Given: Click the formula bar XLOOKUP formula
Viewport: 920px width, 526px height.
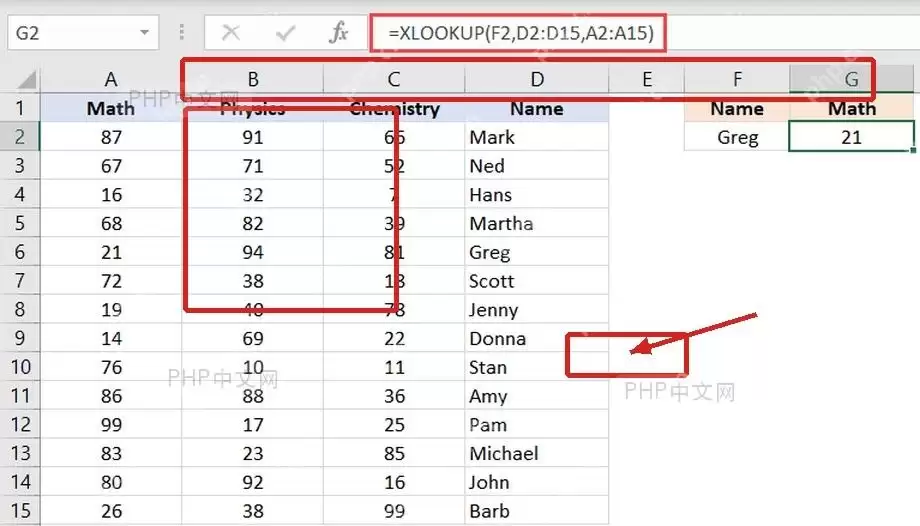Looking at the screenshot, I should (x=521, y=33).
